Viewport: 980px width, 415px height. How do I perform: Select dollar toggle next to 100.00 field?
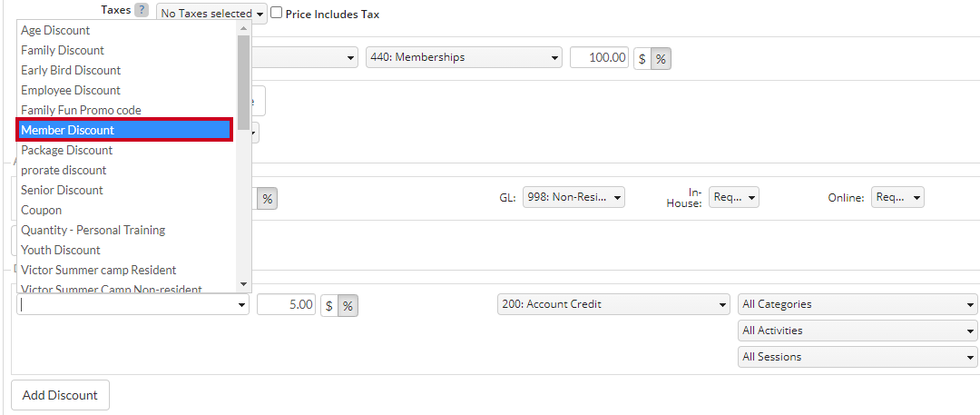[x=642, y=58]
